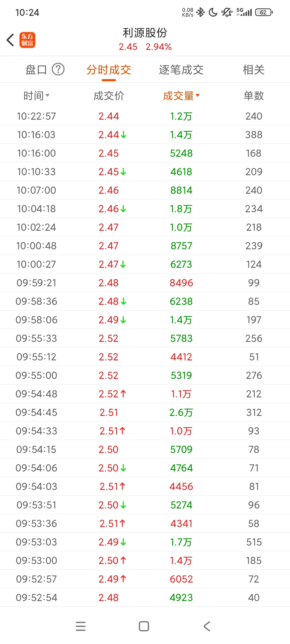Tap the 09:53:03 row with 515 orders
Viewport: 290px width, 644px height.
(x=145, y=542)
